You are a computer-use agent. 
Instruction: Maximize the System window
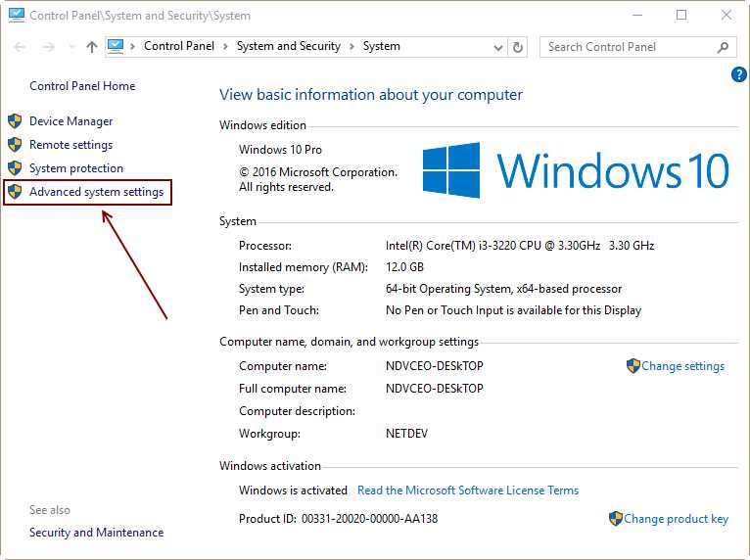681,16
